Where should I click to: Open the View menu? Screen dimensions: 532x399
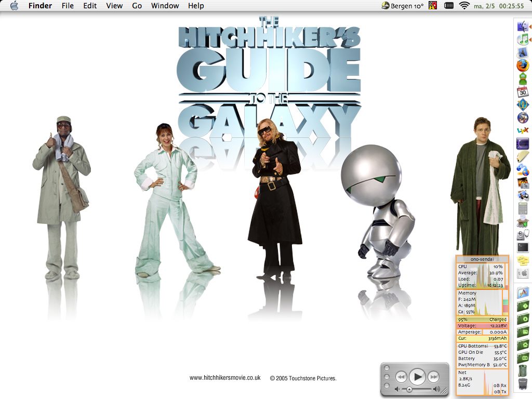pyautogui.click(x=114, y=6)
